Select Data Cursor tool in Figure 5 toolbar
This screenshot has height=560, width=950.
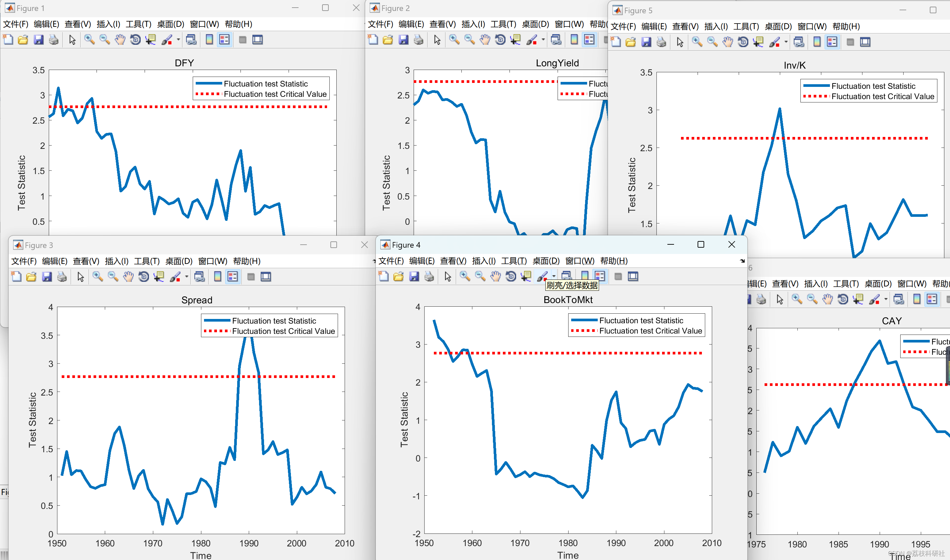pyautogui.click(x=758, y=42)
